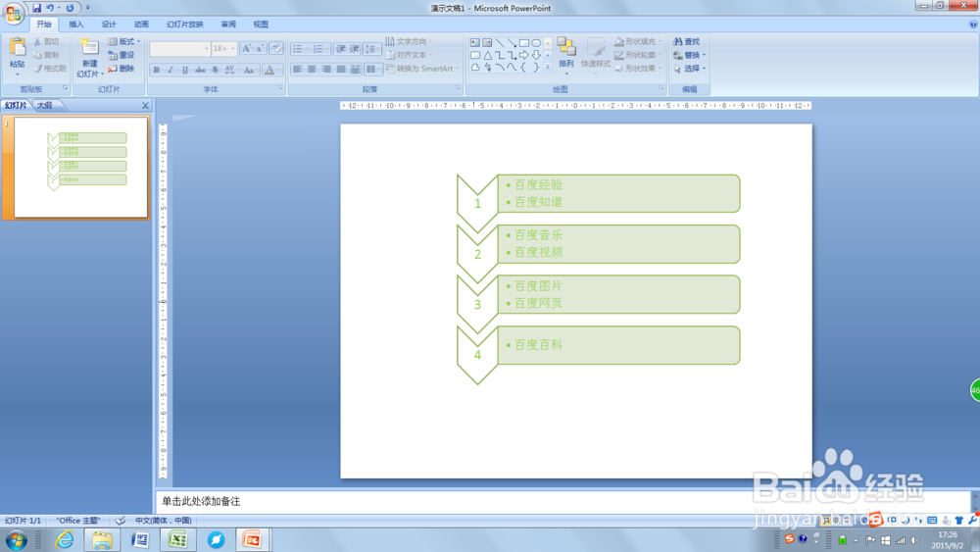Click the Copy (复制) command
The width and height of the screenshot is (980, 552).
[47, 55]
